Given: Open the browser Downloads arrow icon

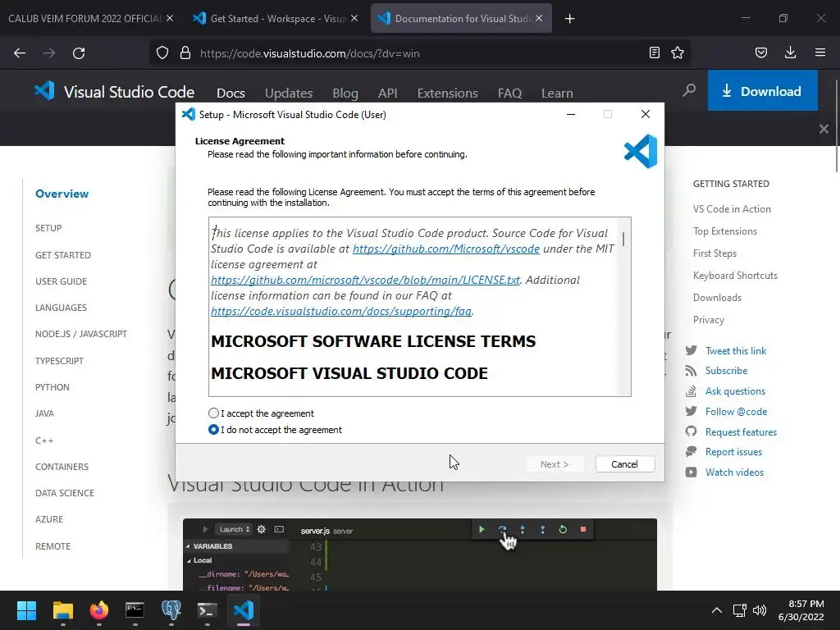Looking at the screenshot, I should tap(790, 52).
